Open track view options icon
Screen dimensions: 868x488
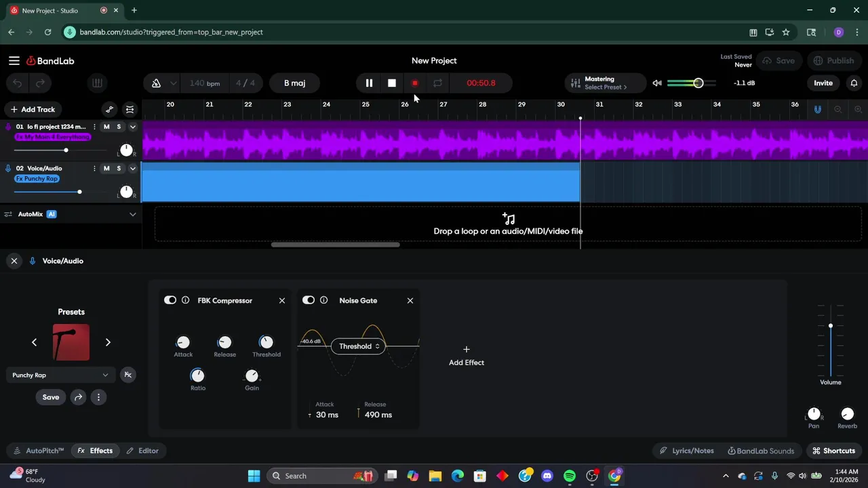[130, 109]
